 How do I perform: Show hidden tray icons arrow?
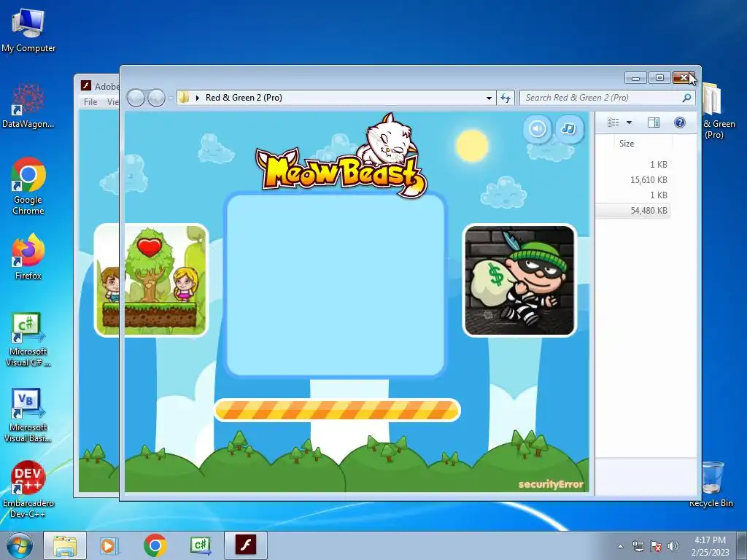620,546
